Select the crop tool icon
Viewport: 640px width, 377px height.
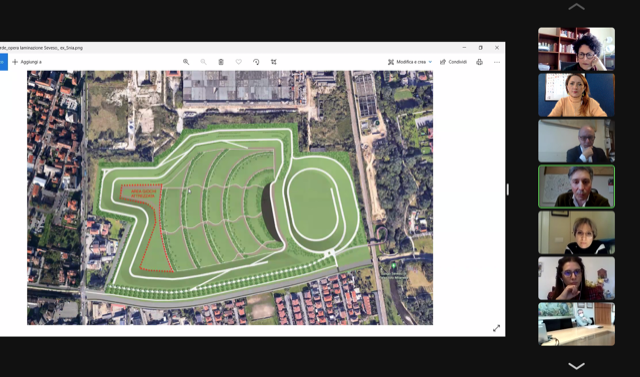[273, 62]
